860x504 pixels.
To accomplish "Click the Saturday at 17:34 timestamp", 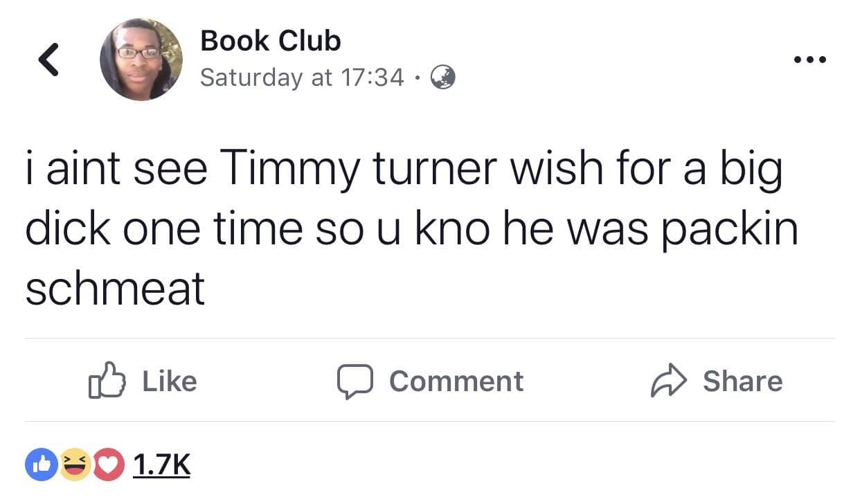I will (x=301, y=78).
